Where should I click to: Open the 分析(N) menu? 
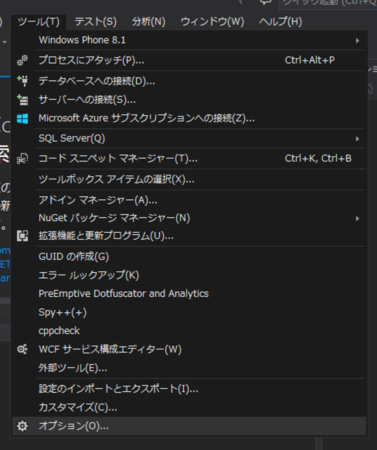click(148, 22)
